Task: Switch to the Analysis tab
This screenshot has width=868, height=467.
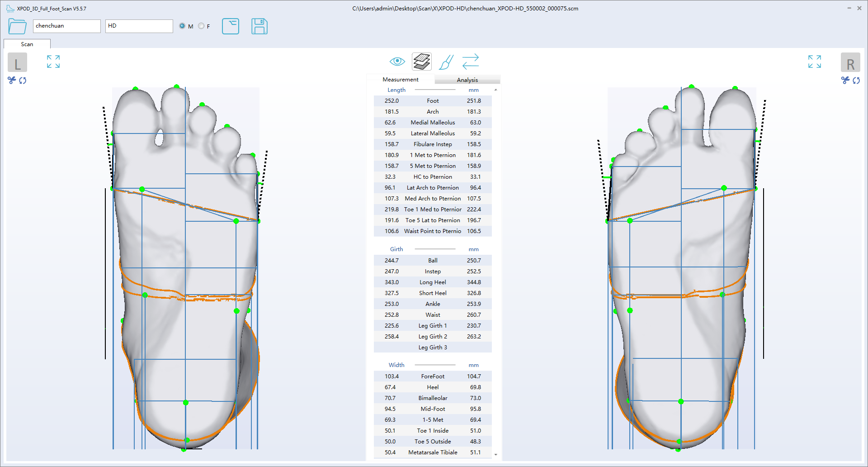Action: coord(467,80)
